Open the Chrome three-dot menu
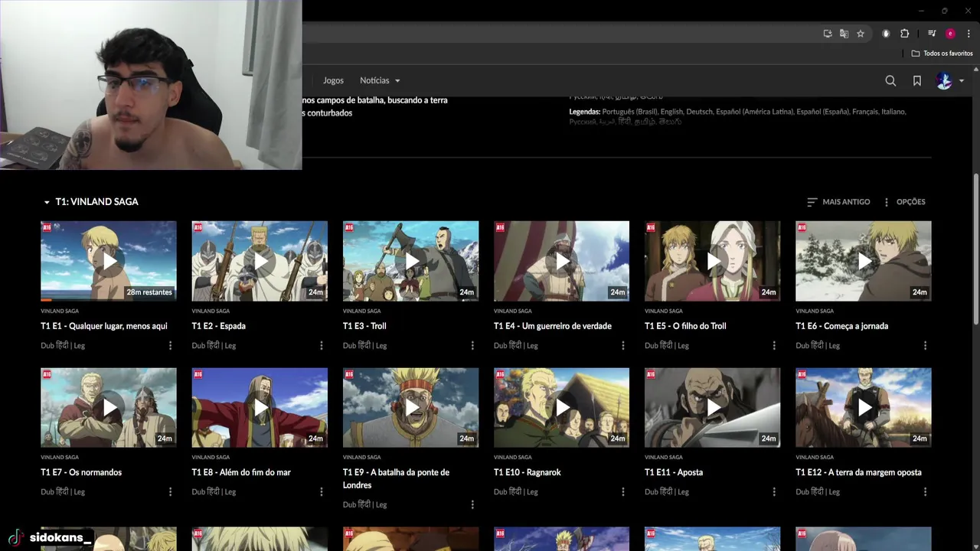 (969, 34)
